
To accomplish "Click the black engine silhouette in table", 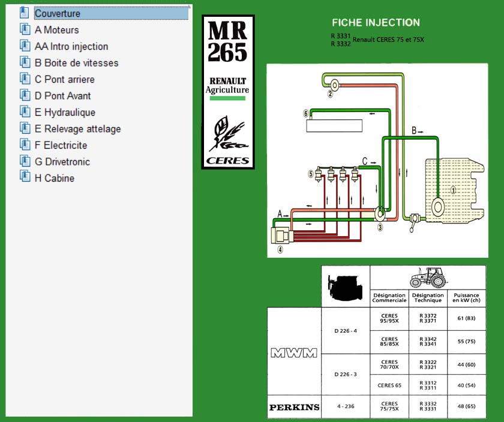I will pos(345,288).
